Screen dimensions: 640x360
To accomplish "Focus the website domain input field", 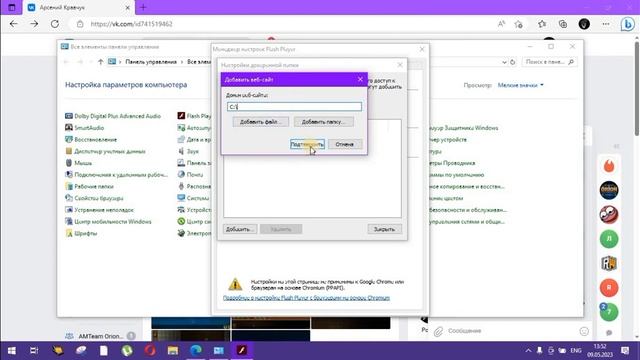I will pos(294,107).
